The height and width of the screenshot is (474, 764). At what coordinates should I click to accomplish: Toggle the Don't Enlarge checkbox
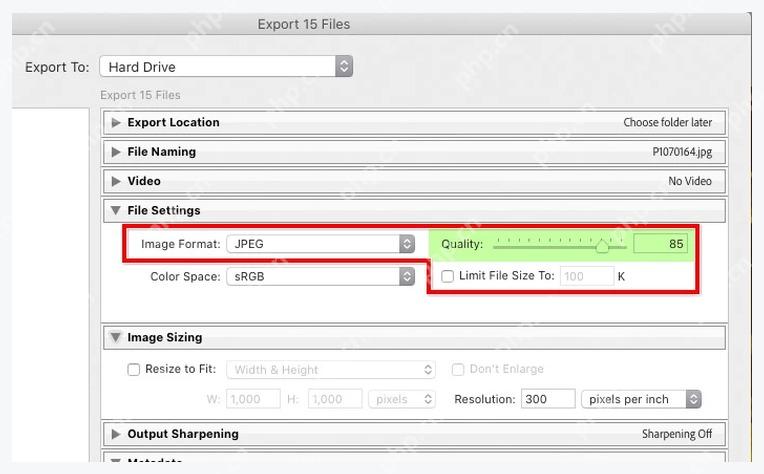click(458, 369)
